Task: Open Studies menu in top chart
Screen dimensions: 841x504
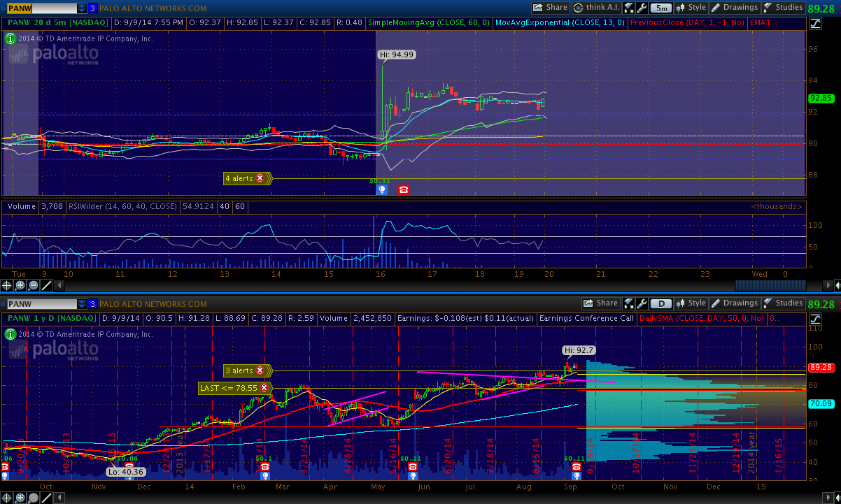Action: (x=782, y=8)
